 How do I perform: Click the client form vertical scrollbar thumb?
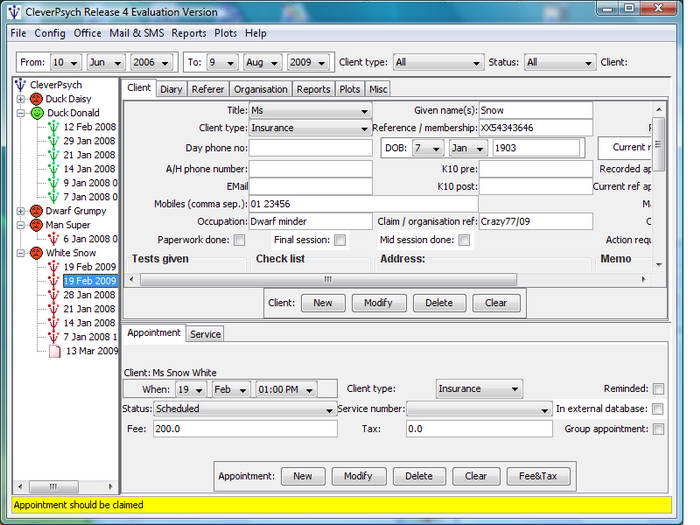pos(658,144)
